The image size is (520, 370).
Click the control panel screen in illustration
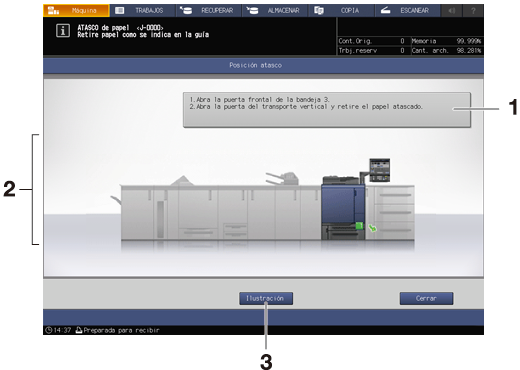[x=380, y=170]
